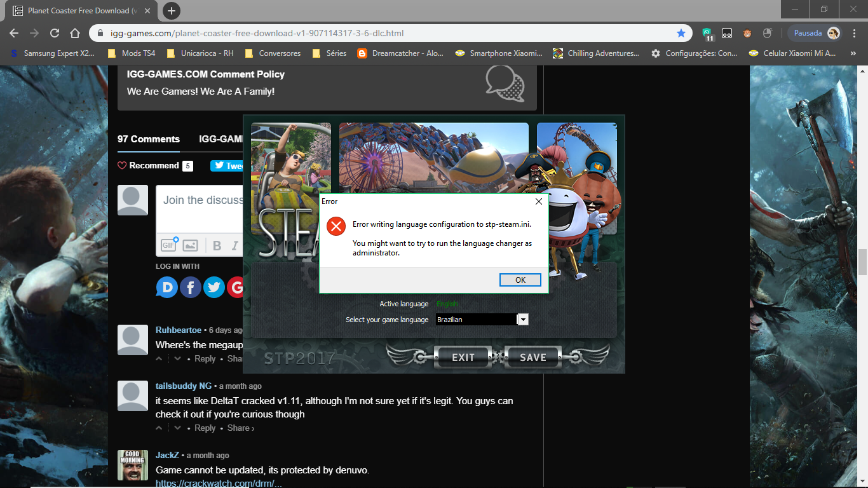Screen dimensions: 868x488
Task: Open the Smartphone Xiaomi bookmark
Action: 499,53
